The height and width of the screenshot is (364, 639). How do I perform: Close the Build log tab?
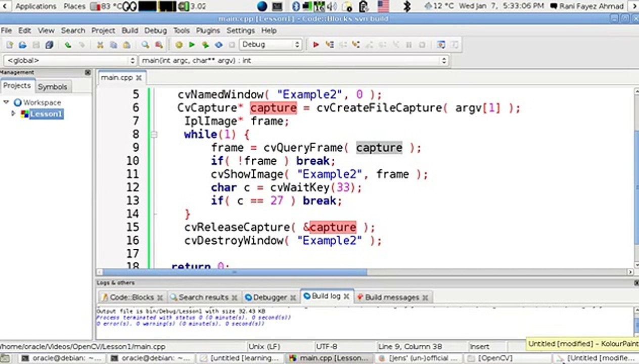(346, 296)
